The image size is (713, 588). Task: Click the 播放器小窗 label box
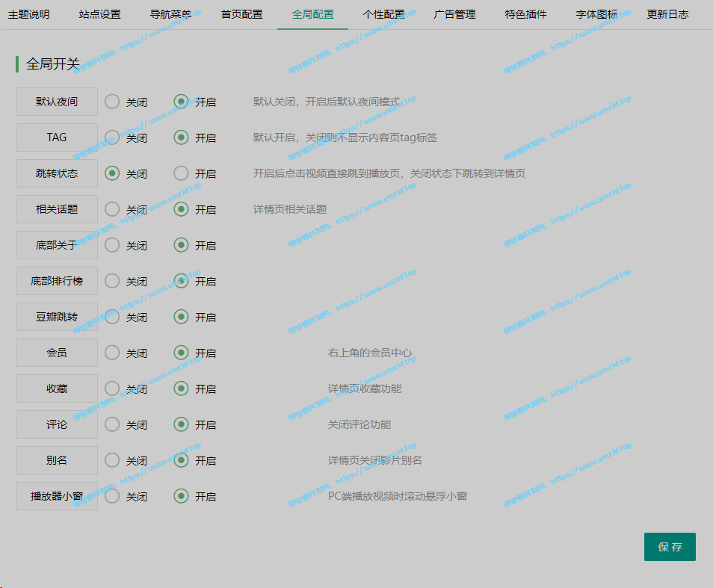pos(57,496)
